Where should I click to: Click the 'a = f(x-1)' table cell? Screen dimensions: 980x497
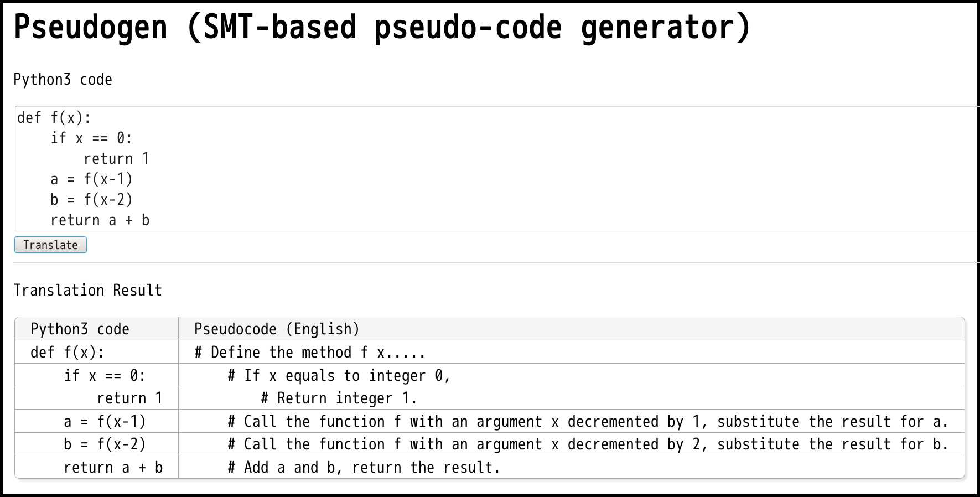pos(105,422)
